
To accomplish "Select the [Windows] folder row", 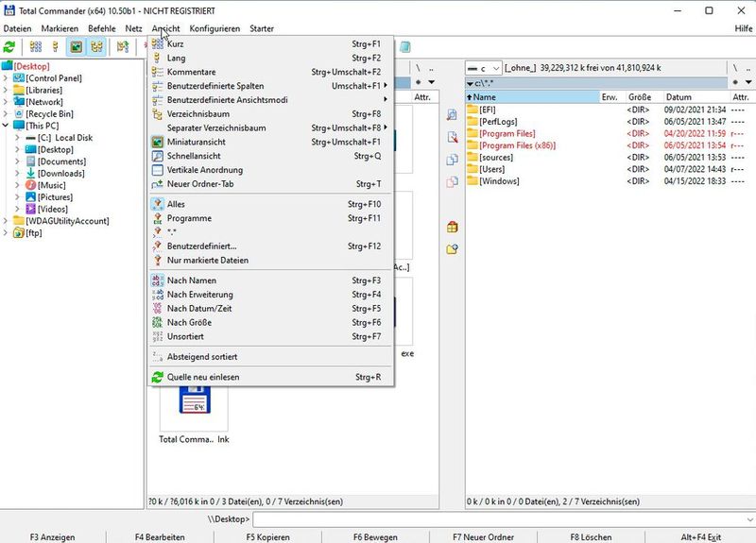I will pyautogui.click(x=610, y=181).
